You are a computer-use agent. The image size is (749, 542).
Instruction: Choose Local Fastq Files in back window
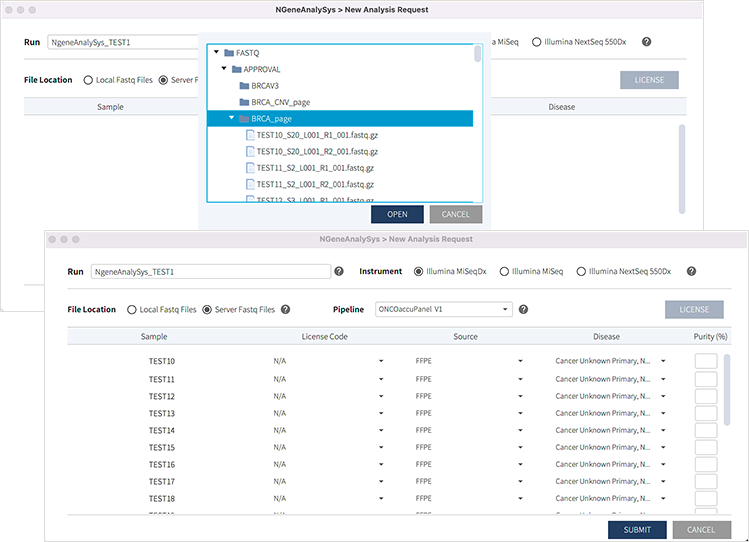click(x=88, y=80)
